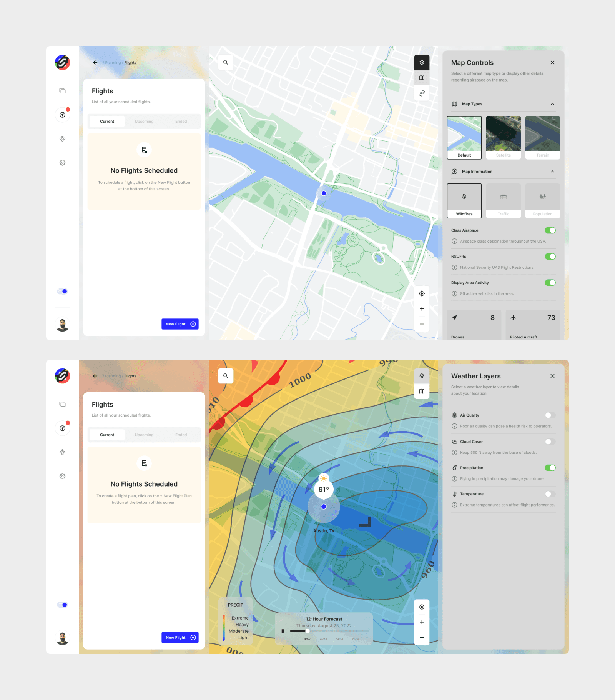615x700 pixels.
Task: Pause the forecast playback
Action: click(x=283, y=631)
